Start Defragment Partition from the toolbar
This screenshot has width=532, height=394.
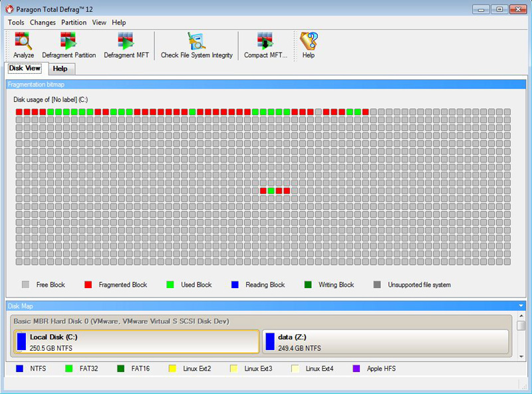tap(69, 45)
